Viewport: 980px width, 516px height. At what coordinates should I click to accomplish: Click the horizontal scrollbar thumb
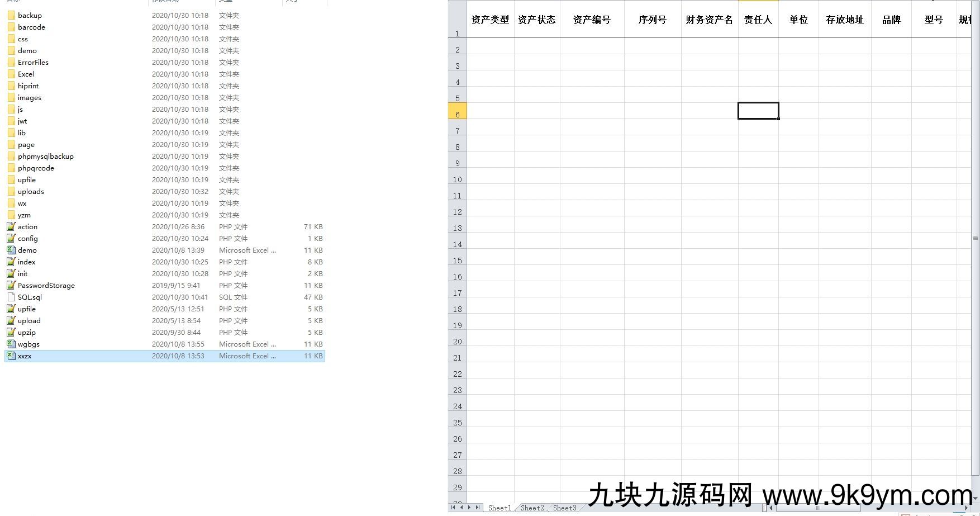(819, 508)
